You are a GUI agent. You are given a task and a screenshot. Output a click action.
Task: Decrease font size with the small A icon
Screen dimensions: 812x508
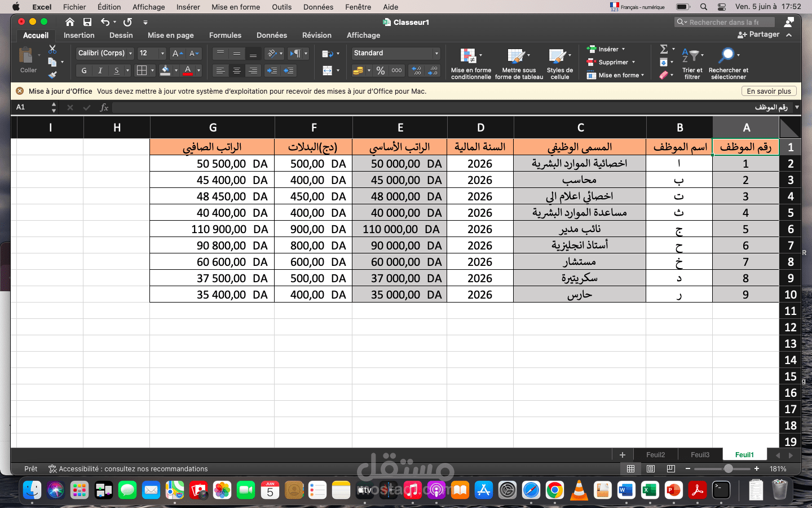coord(193,53)
